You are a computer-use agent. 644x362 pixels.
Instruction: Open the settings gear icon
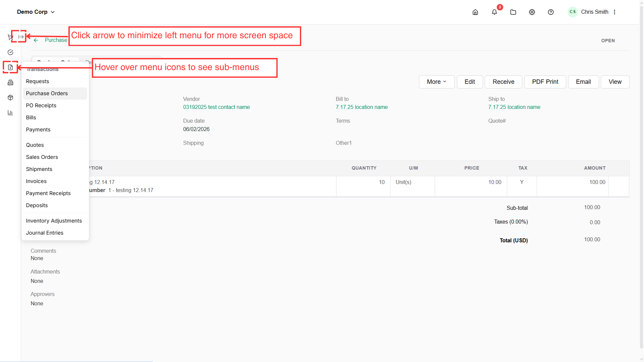click(x=532, y=12)
